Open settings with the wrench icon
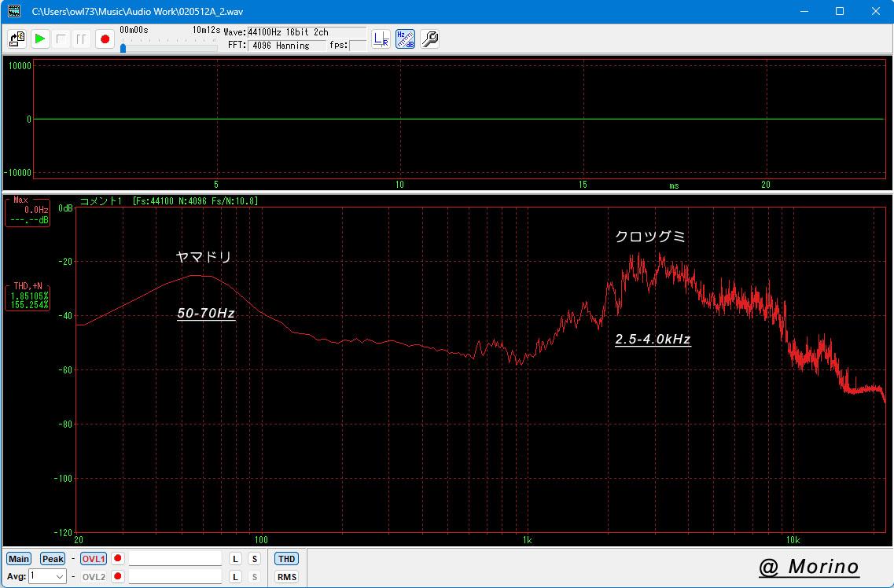894x588 pixels. tap(429, 39)
